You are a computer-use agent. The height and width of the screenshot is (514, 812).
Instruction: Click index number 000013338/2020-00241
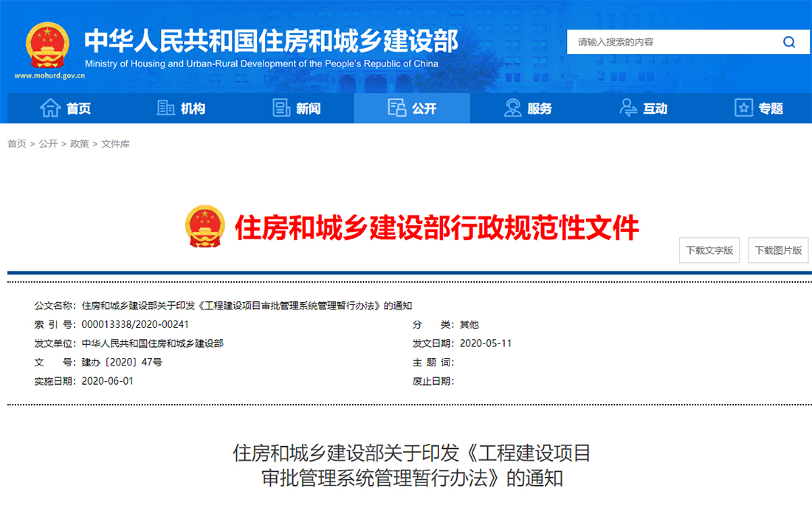135,324
